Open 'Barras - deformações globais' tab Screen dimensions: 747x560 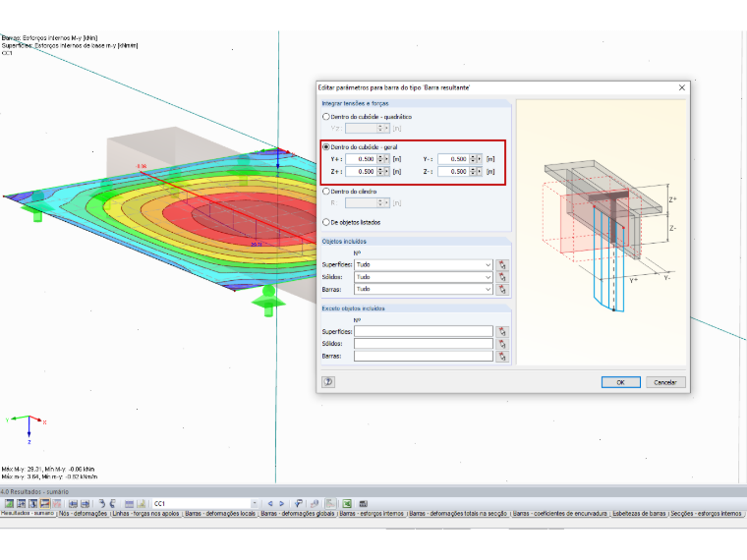click(297, 513)
